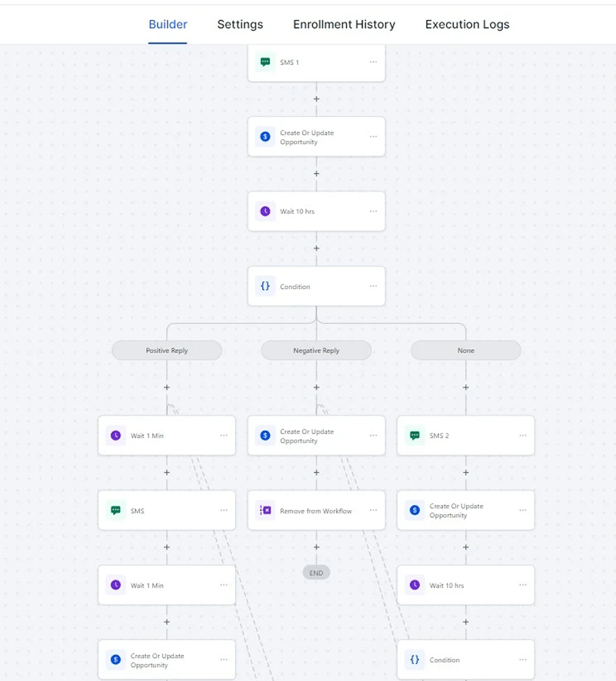Click the END marker under Remove from Workflow
The image size is (616, 681).
(x=316, y=573)
